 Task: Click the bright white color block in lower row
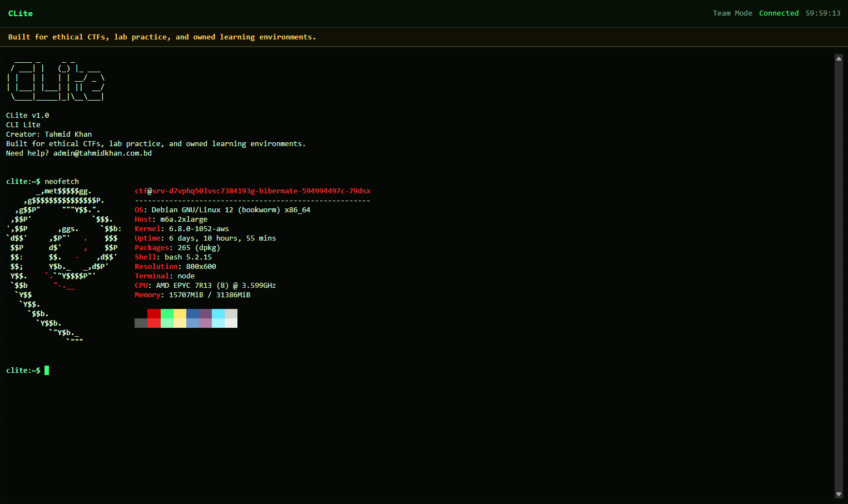pyautogui.click(x=231, y=323)
